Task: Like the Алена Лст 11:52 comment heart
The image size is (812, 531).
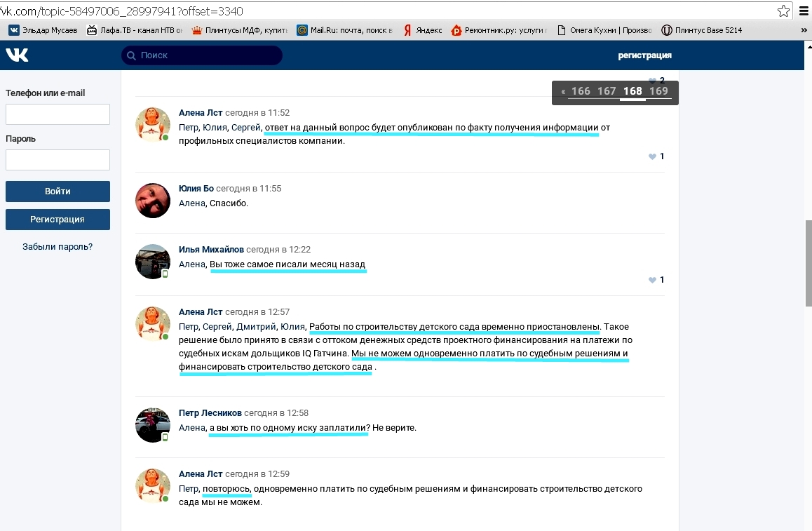Action: (653, 156)
